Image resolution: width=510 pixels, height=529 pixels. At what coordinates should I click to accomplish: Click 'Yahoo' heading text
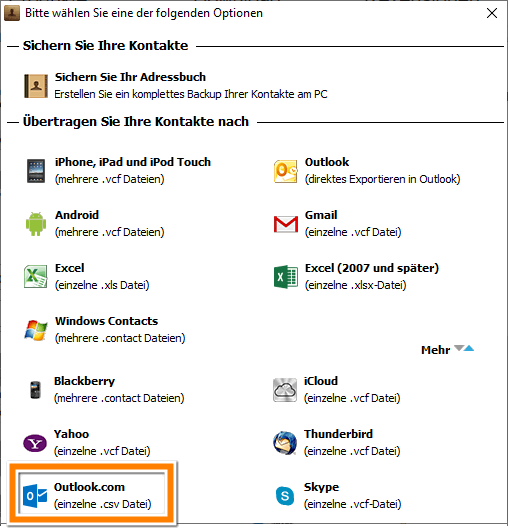(x=72, y=434)
